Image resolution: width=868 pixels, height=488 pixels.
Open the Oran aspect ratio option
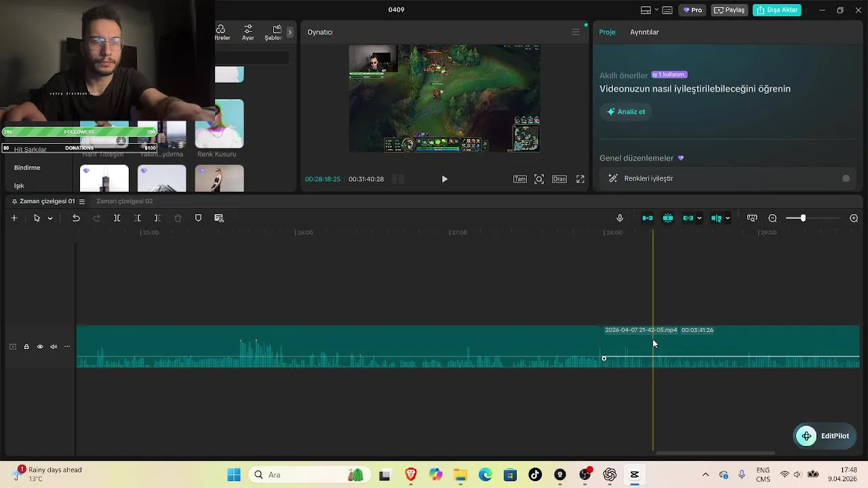(559, 179)
